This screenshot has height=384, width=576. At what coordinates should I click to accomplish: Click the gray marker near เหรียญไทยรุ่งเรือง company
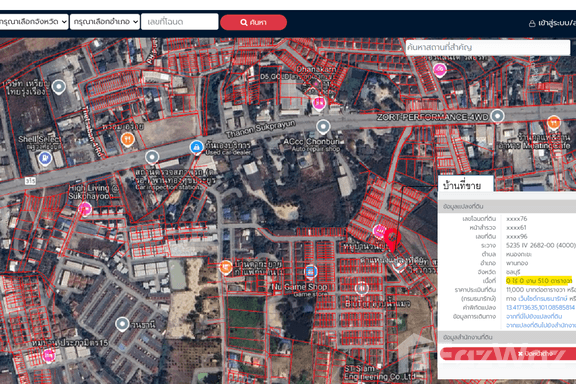tap(59, 87)
